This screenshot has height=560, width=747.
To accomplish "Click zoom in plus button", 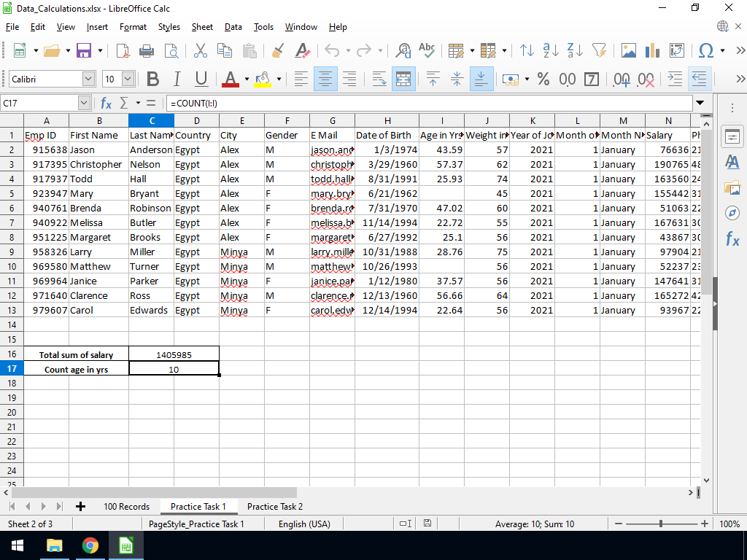I will tap(705, 524).
